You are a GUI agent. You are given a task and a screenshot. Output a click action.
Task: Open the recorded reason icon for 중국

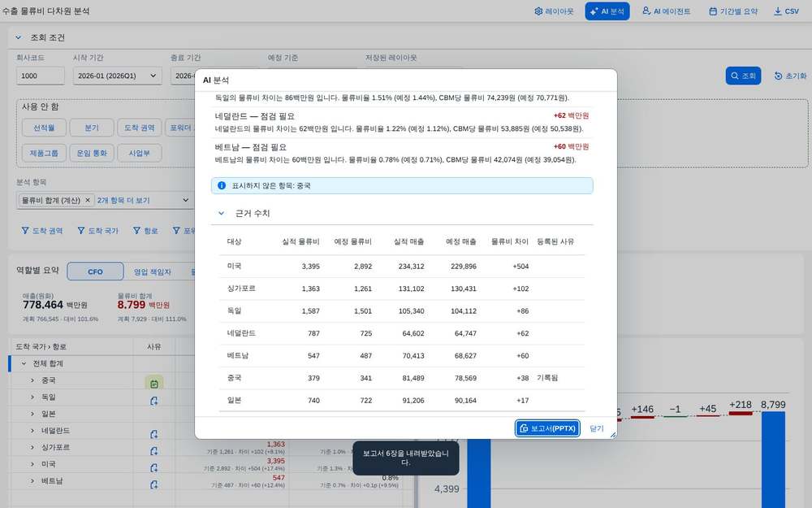[153, 384]
